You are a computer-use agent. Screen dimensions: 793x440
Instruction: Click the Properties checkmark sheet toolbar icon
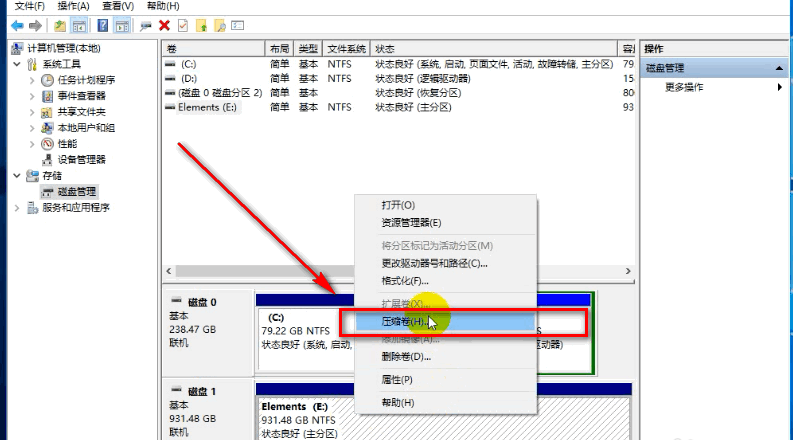coord(182,25)
